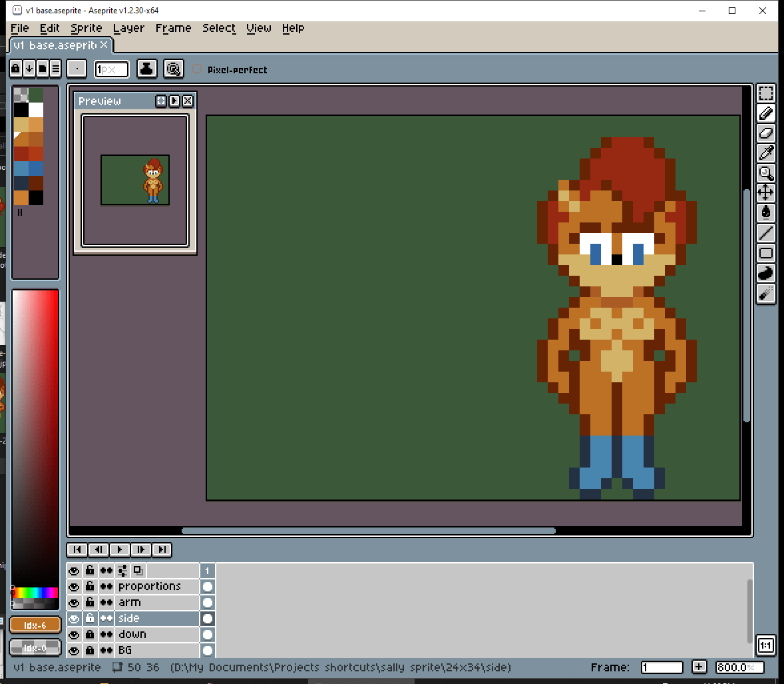Select the Pencil tool

click(x=766, y=113)
